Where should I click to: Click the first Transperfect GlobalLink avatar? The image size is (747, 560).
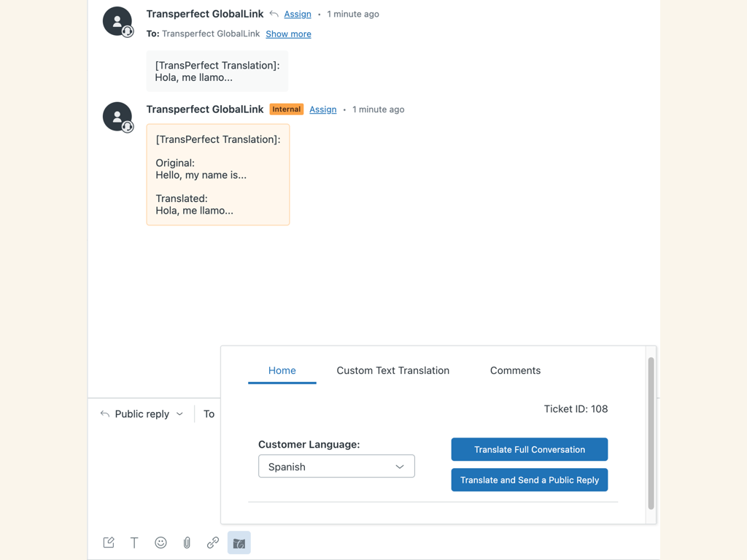coord(117,21)
